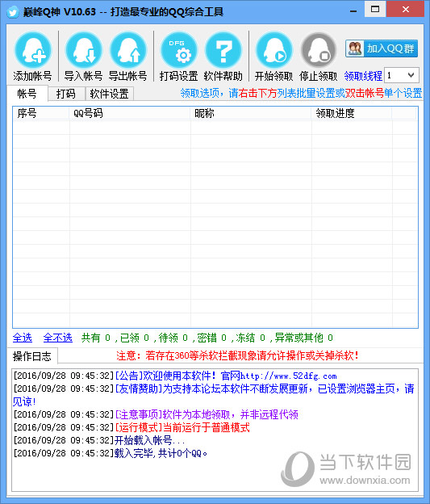Click the 密错 0 wrong password status

click(212, 338)
